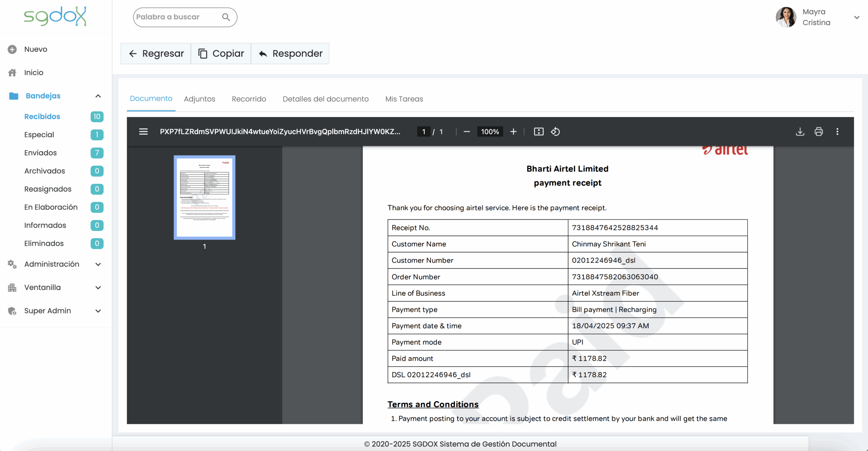This screenshot has height=451, width=868.
Task: Expand the Administración section chevron
Action: (x=98, y=264)
